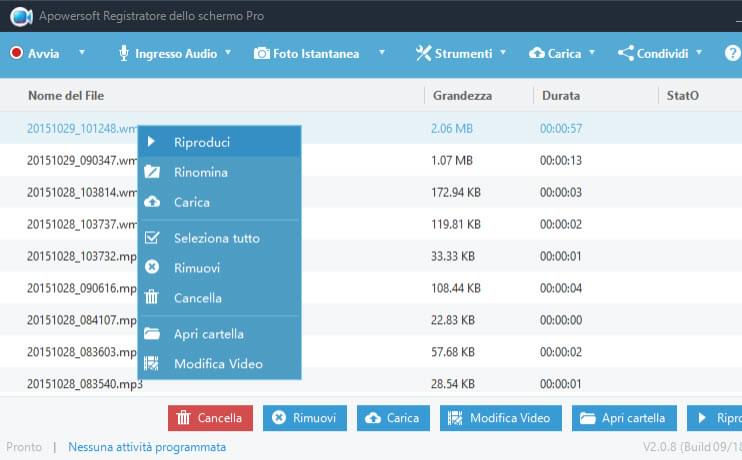Click the bottom Apri cartella button
Screen dimensions: 742x460
pos(625,418)
